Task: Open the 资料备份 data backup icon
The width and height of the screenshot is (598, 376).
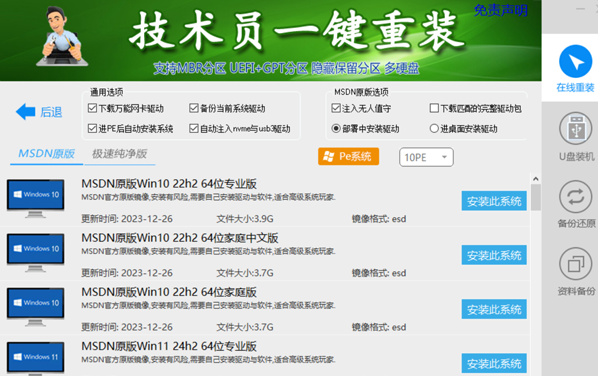Action: pyautogui.click(x=575, y=264)
